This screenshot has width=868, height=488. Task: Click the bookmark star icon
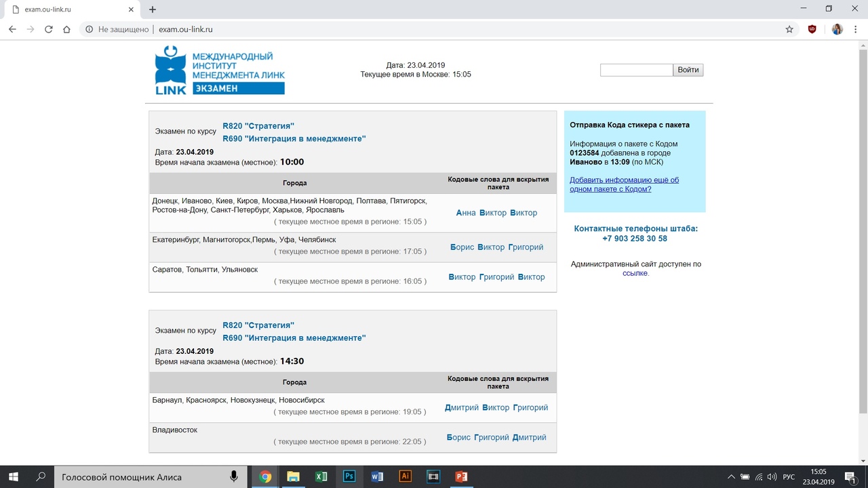[x=789, y=29]
